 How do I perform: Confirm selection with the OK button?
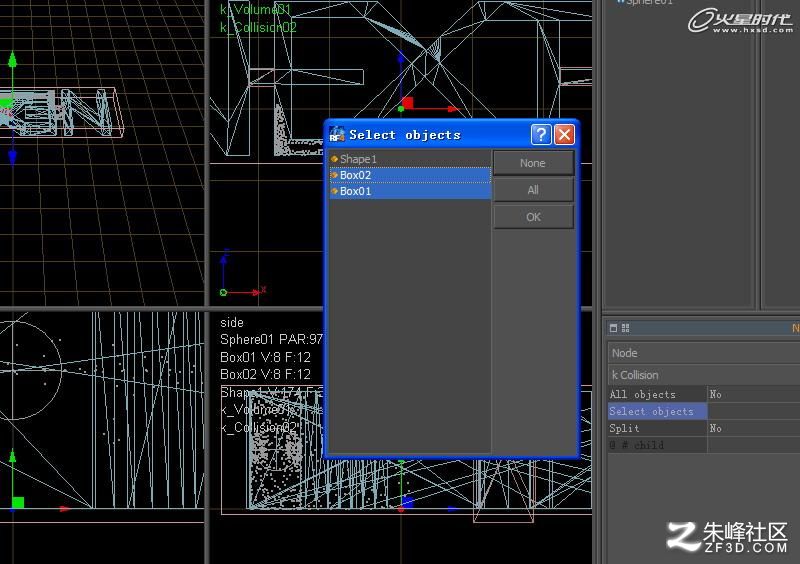(533, 217)
